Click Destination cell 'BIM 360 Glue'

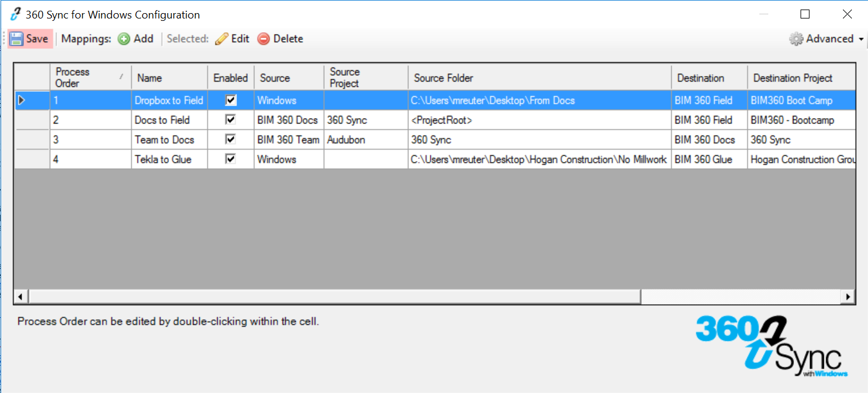709,159
